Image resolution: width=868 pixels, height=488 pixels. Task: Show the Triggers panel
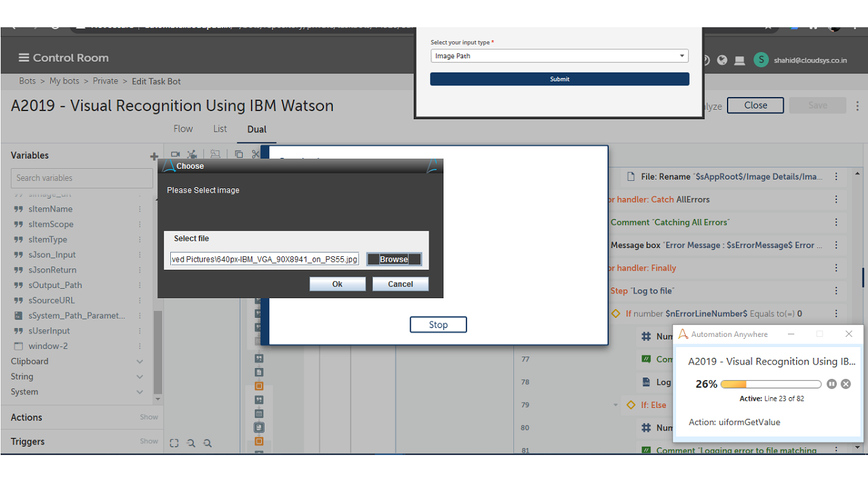tap(149, 441)
